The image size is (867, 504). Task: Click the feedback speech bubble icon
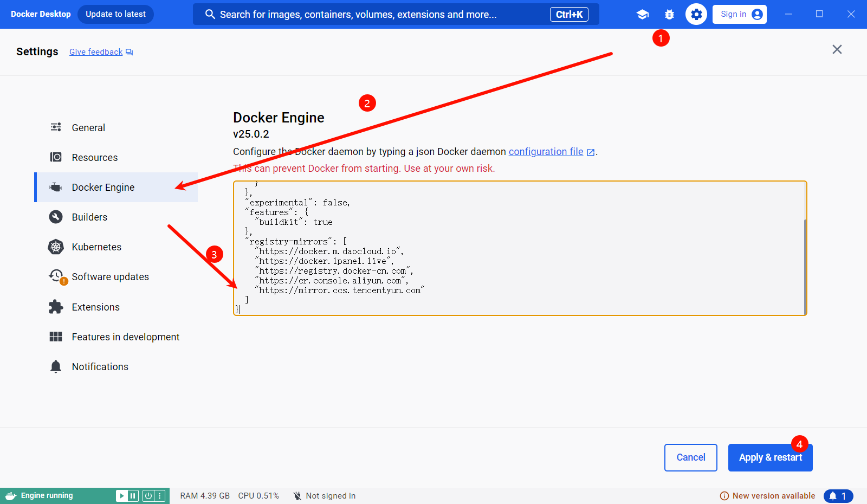pos(129,52)
